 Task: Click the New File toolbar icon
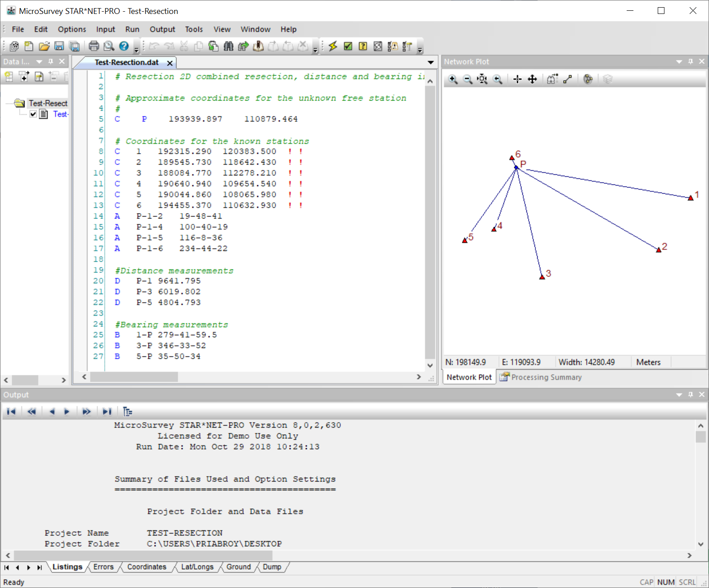29,46
